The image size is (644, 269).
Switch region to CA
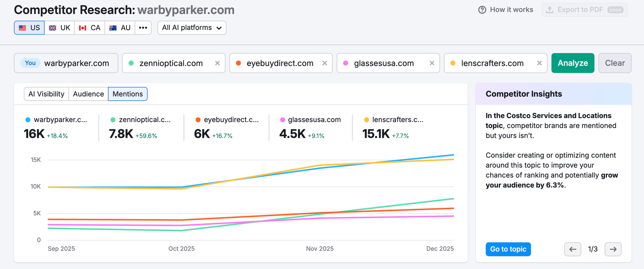point(90,28)
